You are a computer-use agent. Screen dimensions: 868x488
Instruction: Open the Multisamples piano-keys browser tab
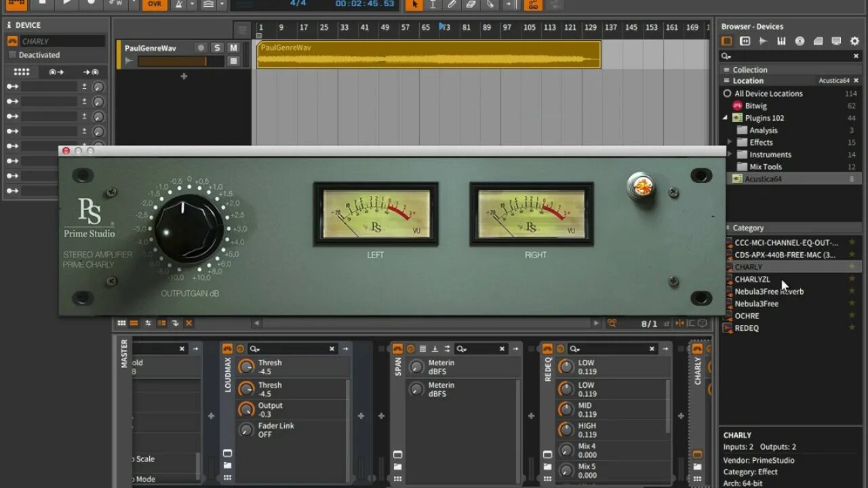point(781,41)
